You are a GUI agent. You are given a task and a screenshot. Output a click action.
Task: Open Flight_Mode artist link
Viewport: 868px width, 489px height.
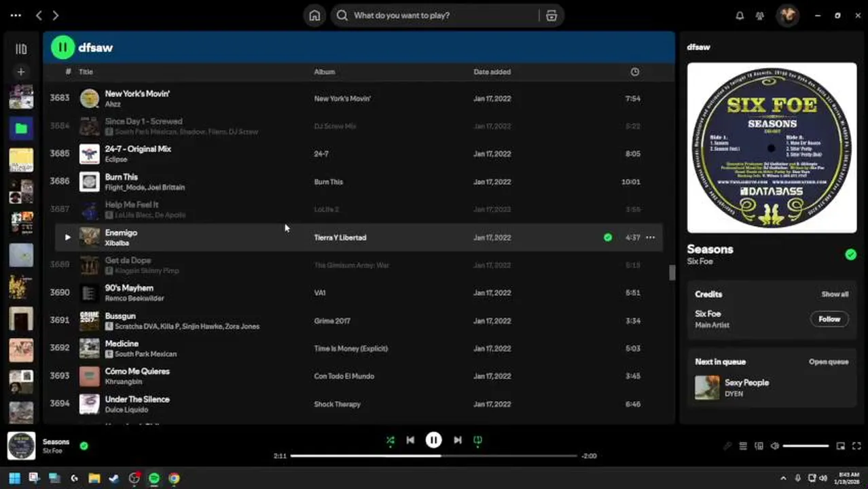(126, 187)
